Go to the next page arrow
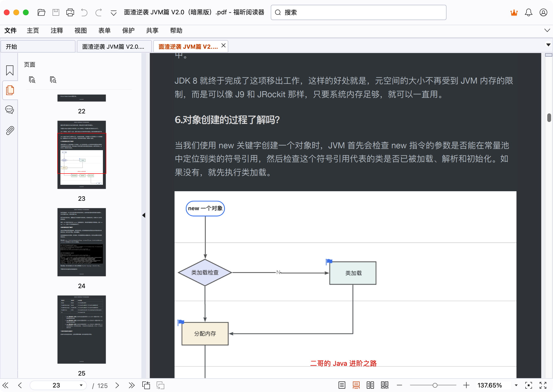553x392 pixels. coord(117,385)
